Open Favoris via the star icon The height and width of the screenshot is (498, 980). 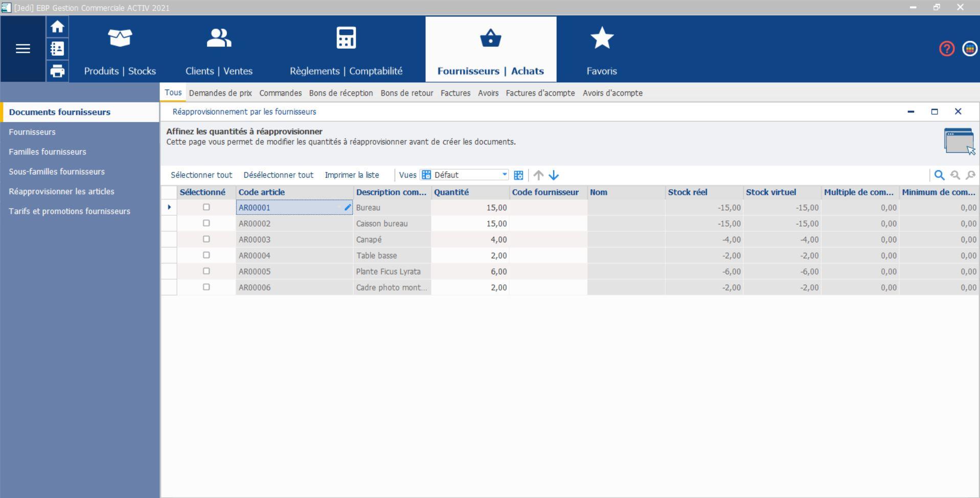tap(602, 37)
